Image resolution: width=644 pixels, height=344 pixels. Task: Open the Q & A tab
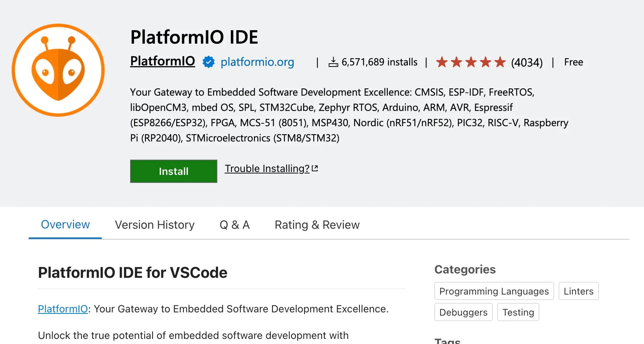click(x=235, y=225)
